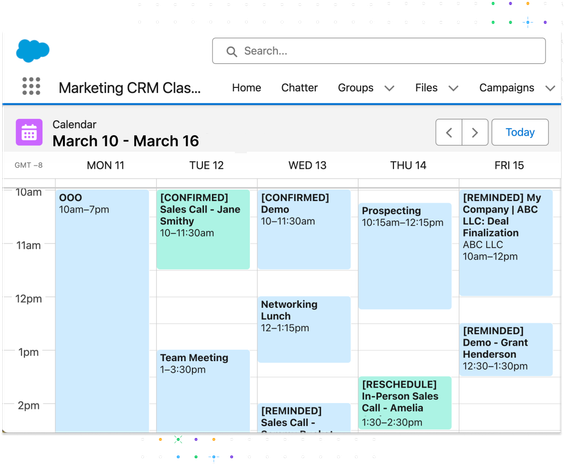Open the Team Meeting event
The image size is (564, 466).
tap(203, 391)
